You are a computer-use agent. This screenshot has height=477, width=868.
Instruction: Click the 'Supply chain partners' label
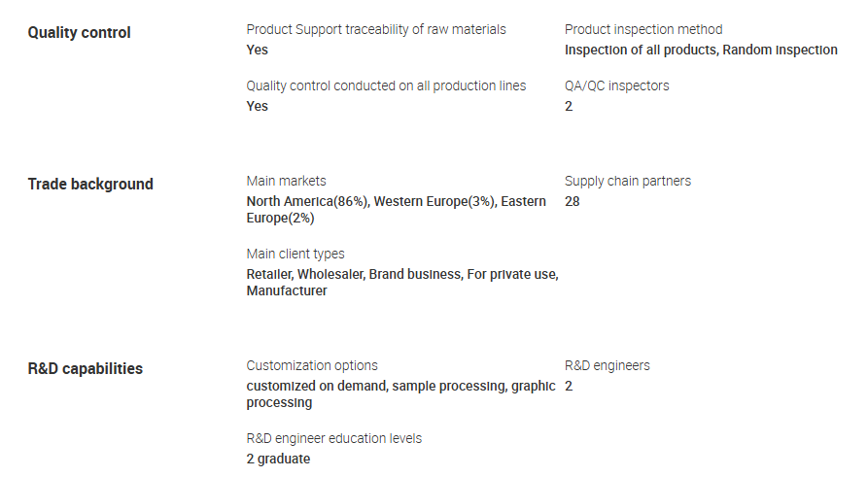point(628,181)
